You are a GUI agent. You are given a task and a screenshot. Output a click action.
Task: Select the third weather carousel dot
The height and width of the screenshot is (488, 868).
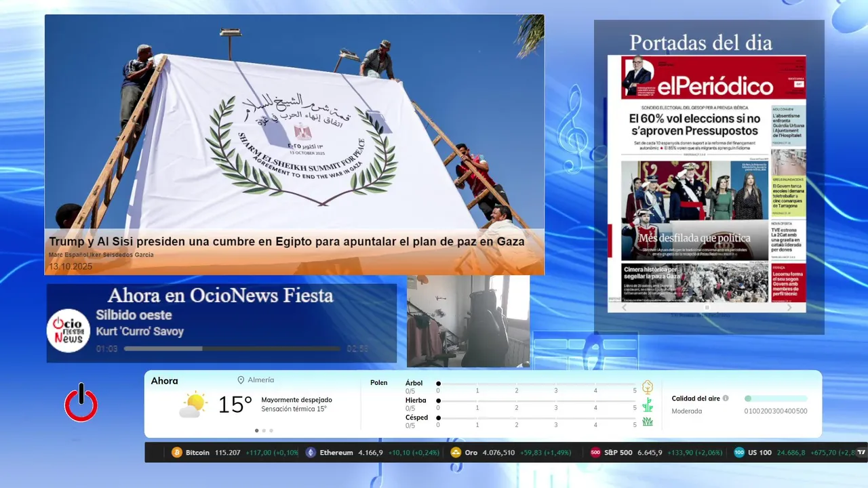point(271,430)
